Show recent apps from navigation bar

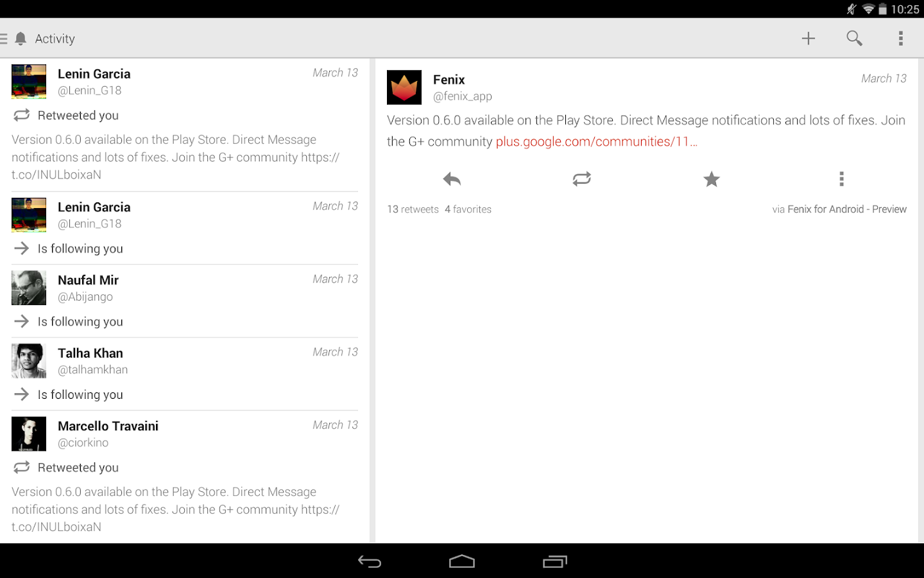555,562
